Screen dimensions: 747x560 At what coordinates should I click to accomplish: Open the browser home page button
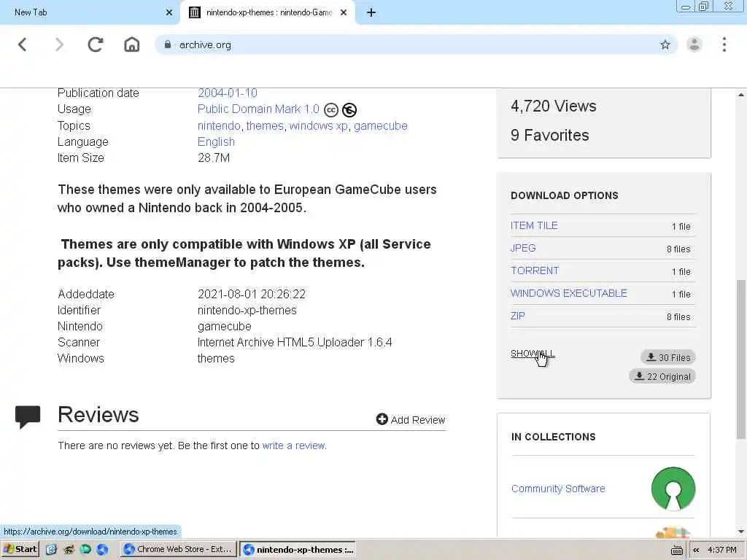132,44
